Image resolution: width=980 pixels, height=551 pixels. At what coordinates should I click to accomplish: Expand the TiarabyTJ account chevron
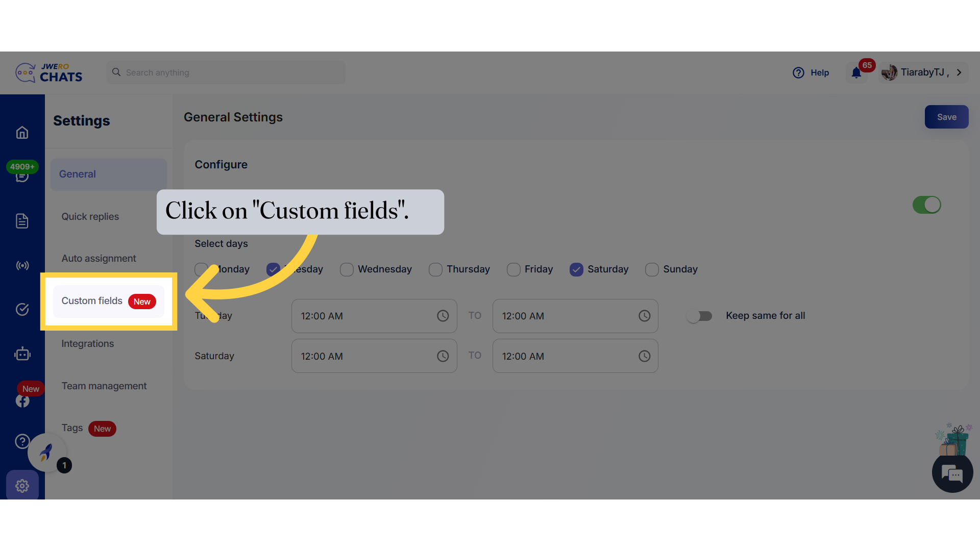pyautogui.click(x=959, y=72)
